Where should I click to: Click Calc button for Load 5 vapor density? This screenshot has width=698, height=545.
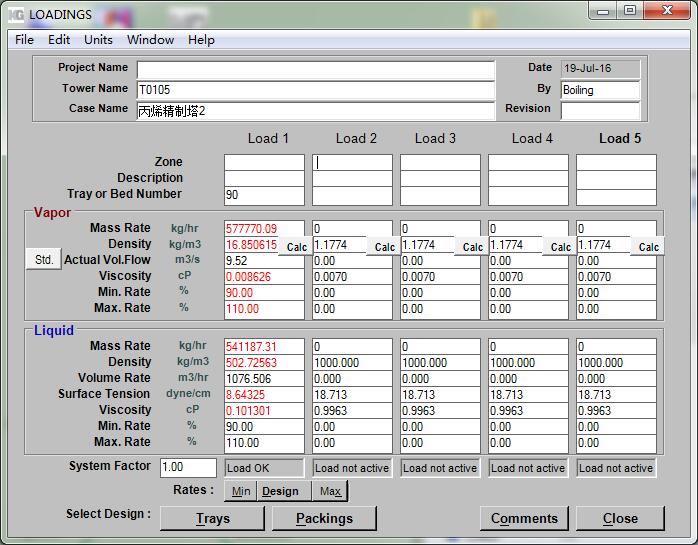(x=648, y=247)
